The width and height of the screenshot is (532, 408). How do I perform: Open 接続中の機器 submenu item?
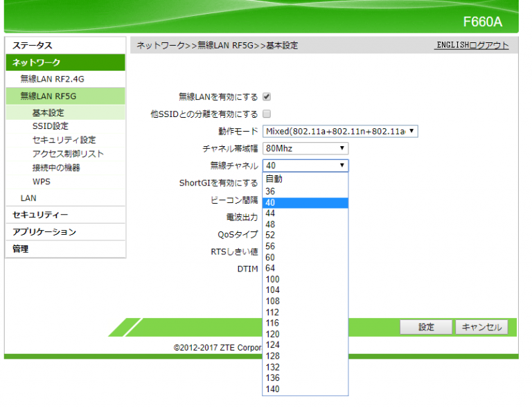[66, 168]
